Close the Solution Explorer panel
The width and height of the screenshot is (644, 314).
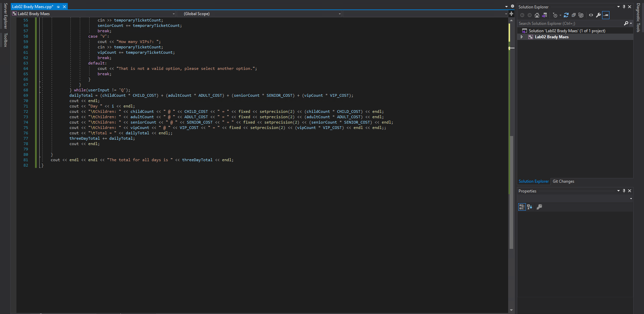coord(630,7)
